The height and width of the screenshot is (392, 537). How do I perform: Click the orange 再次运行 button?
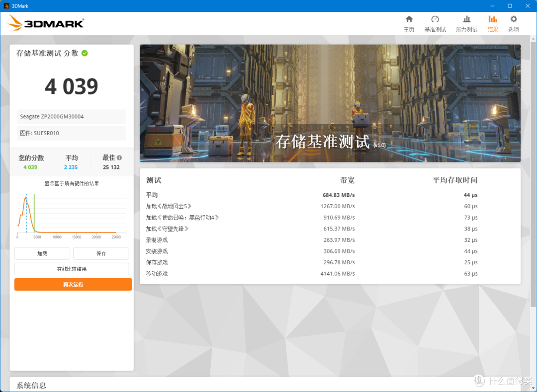click(x=73, y=284)
